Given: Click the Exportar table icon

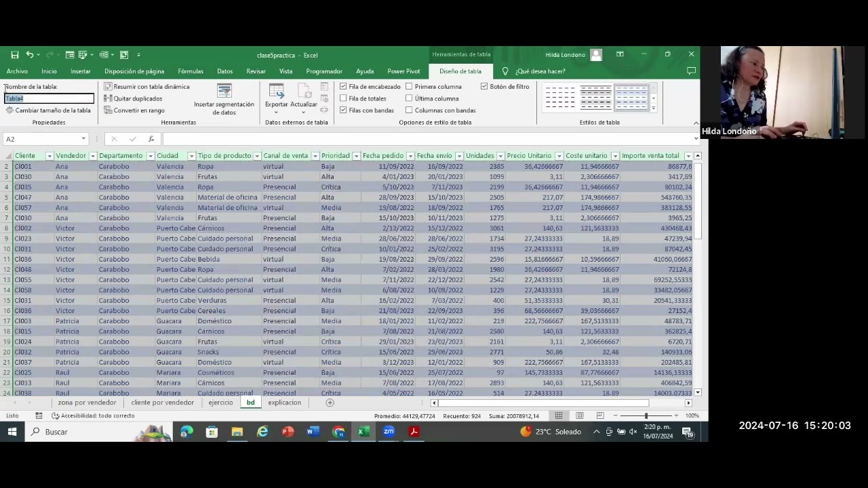Looking at the screenshot, I should coord(276,91).
